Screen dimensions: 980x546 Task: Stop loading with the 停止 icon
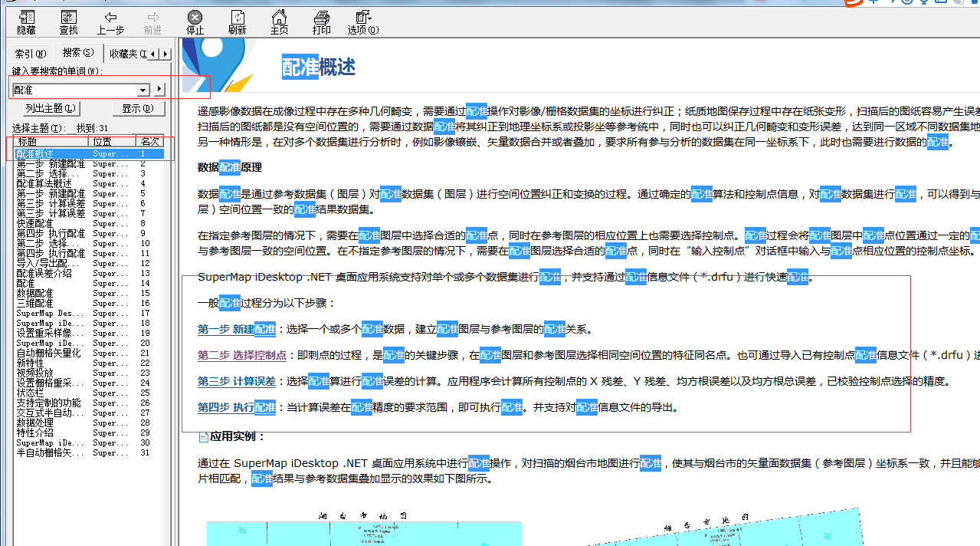[x=195, y=22]
